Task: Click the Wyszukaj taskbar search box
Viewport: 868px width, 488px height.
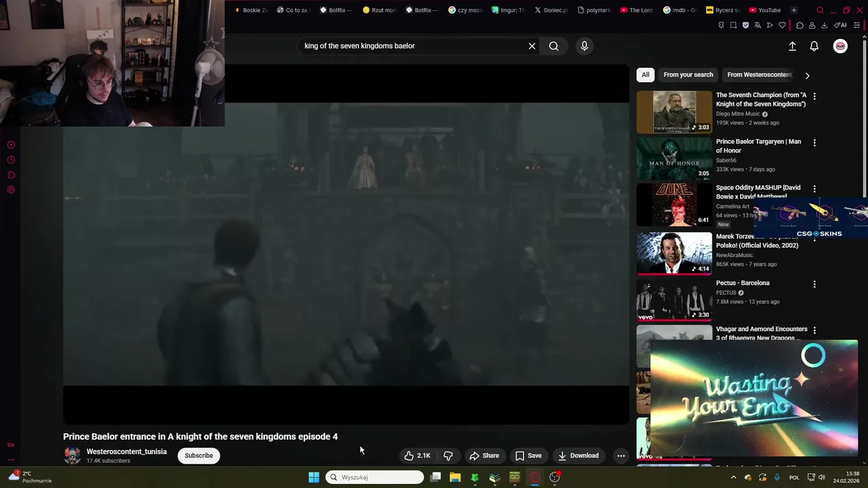Action: (375, 477)
